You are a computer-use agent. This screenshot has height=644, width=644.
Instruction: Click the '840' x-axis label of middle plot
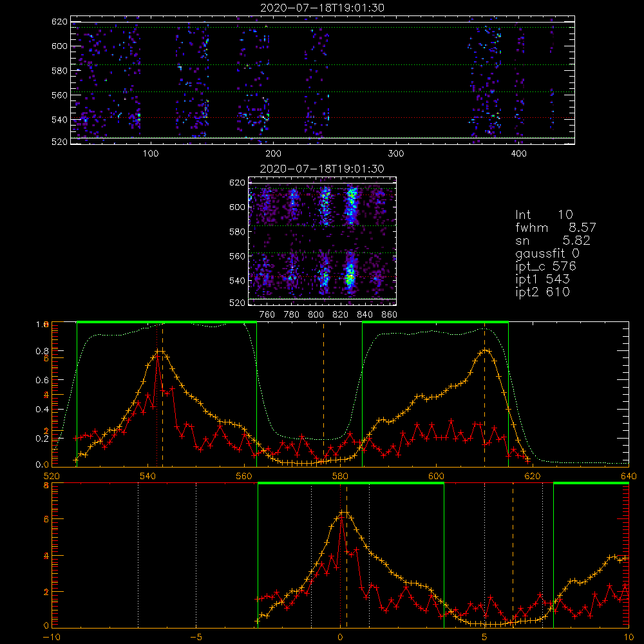tap(365, 315)
